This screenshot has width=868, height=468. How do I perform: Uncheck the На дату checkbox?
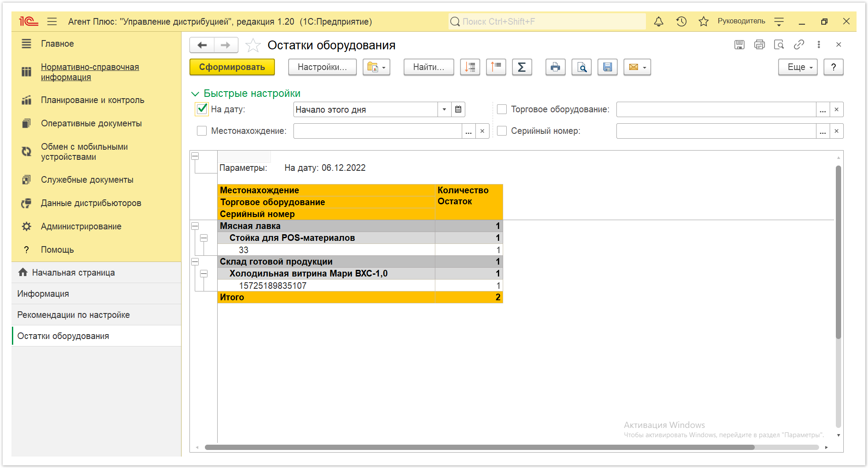point(202,109)
